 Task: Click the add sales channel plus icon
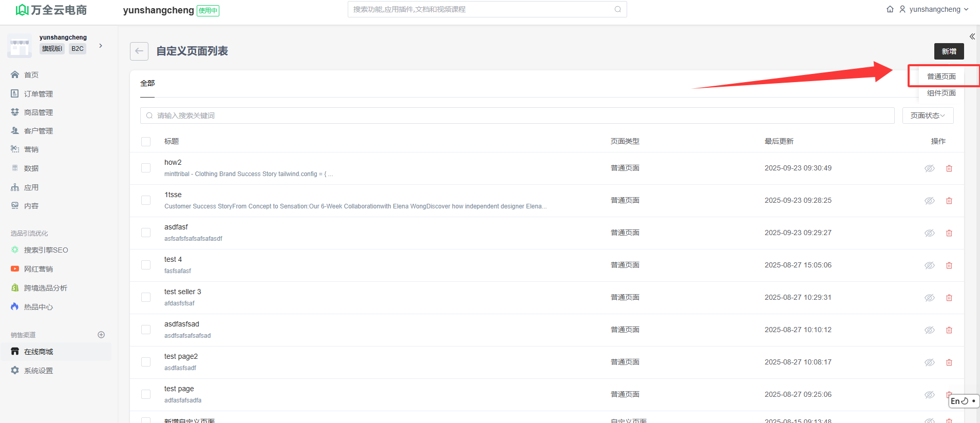(101, 335)
